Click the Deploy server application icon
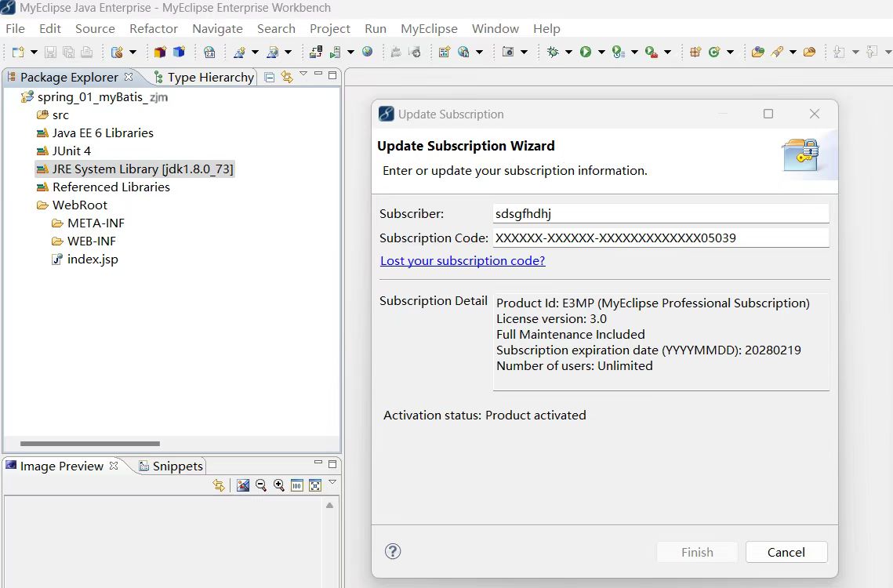Screen dimensions: 893x588 (x=316, y=53)
